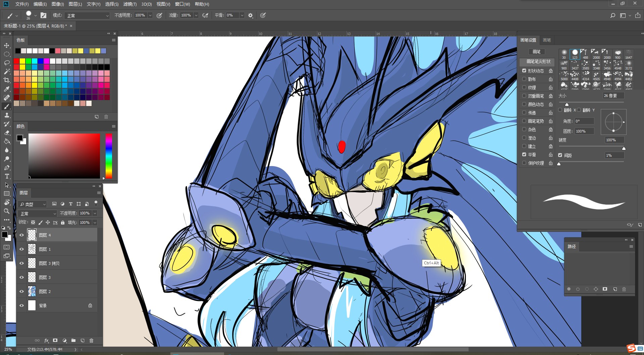Hide layer 图层 3 拷贝
Viewport: 644px width, 355px height.
click(22, 263)
